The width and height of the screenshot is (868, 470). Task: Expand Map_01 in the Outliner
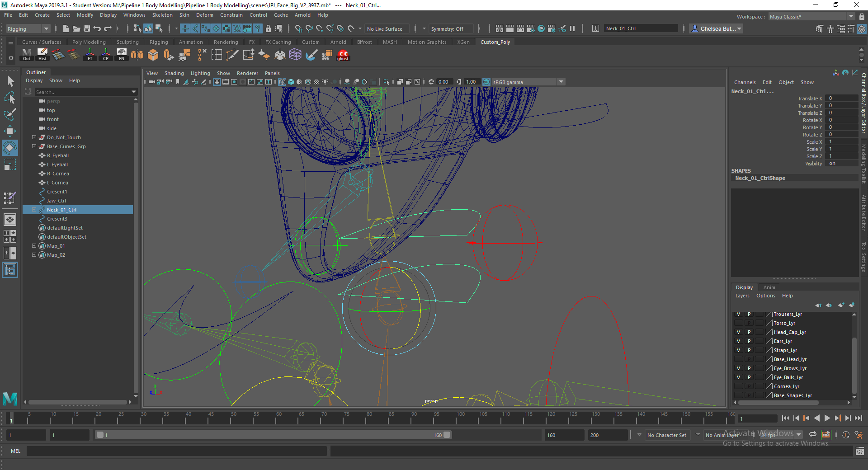(34, 245)
